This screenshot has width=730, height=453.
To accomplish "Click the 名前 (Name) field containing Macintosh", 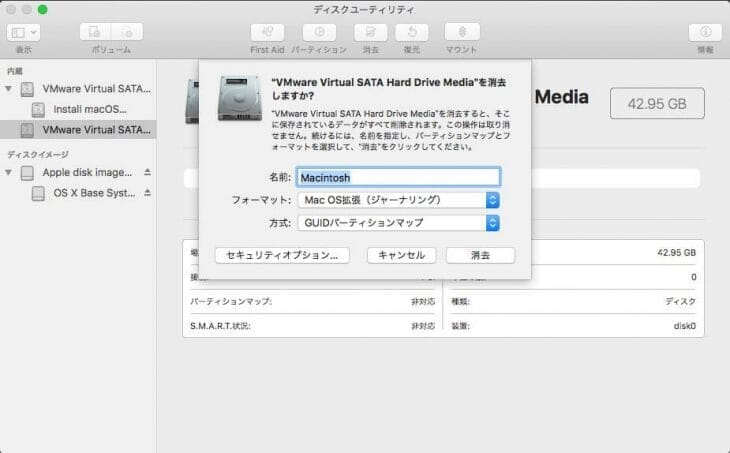I will pyautogui.click(x=398, y=177).
